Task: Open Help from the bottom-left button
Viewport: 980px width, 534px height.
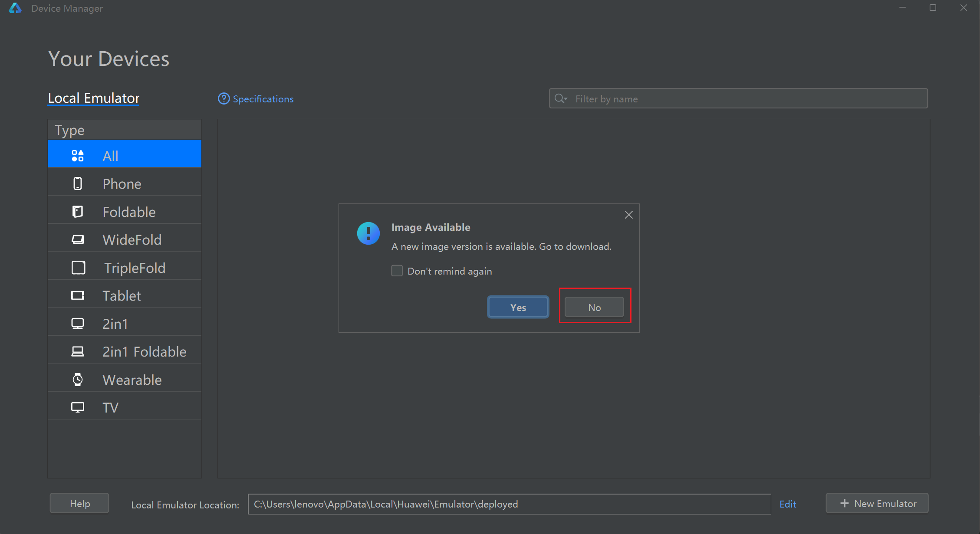Action: tap(80, 504)
